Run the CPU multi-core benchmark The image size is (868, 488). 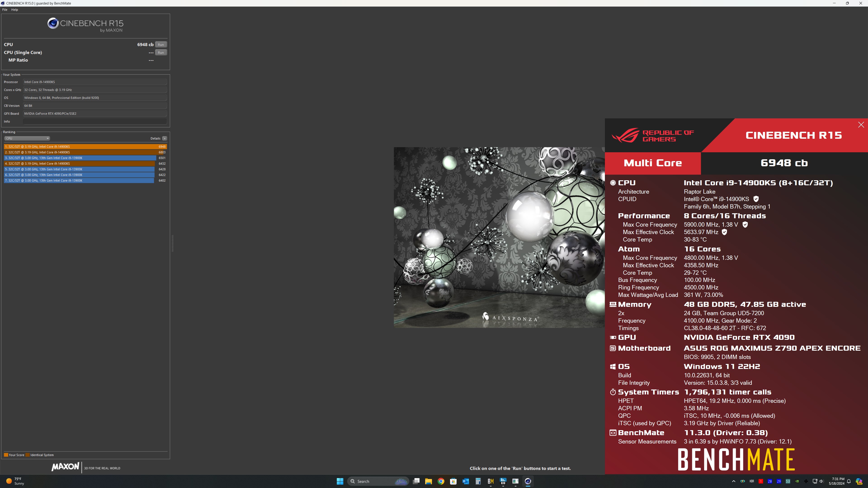(x=161, y=45)
